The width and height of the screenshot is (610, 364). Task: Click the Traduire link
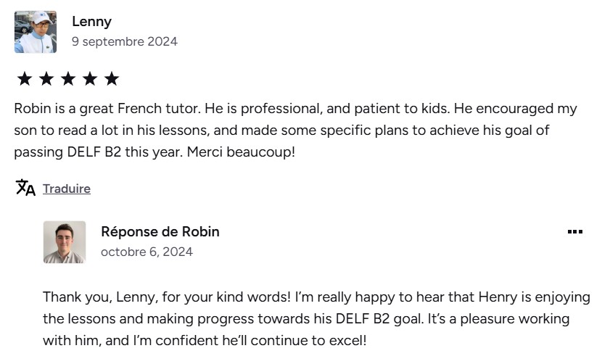pyautogui.click(x=67, y=189)
